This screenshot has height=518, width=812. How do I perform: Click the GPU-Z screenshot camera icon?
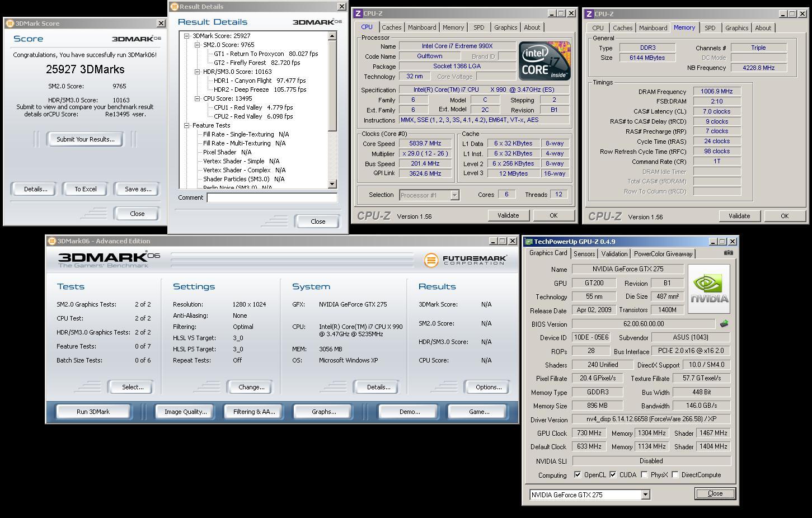pyautogui.click(x=728, y=253)
